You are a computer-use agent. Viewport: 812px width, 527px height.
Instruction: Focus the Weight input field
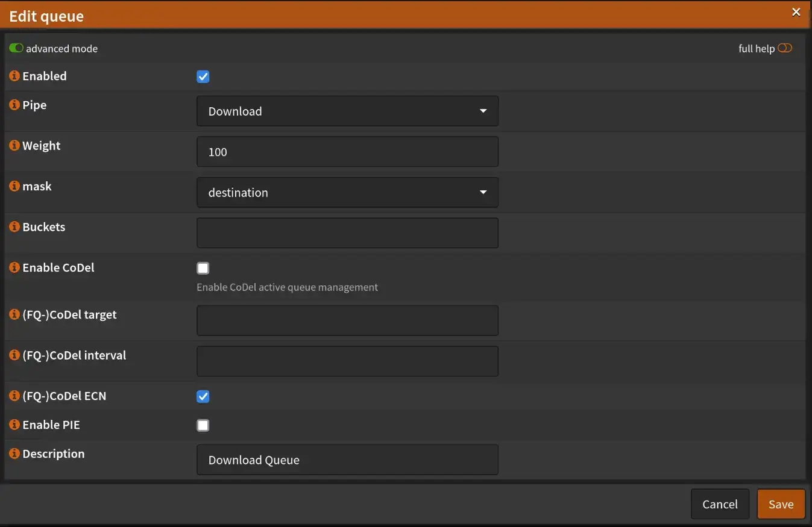pos(347,152)
